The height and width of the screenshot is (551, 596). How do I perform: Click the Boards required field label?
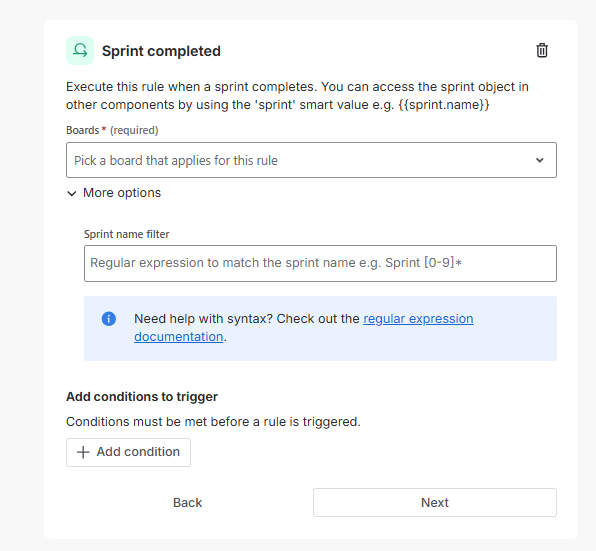click(112, 130)
